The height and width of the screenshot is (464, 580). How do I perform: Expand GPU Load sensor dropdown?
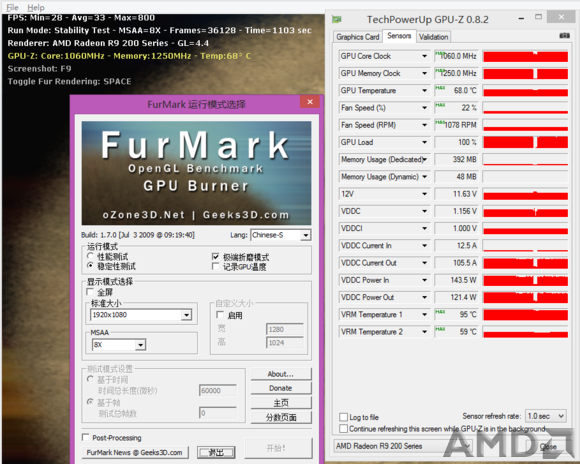coord(425,142)
